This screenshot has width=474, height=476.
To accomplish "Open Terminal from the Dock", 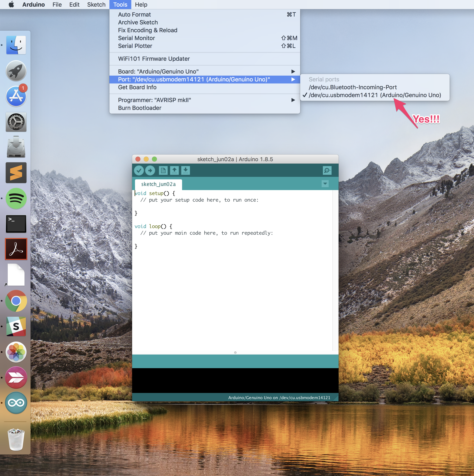I will click(x=16, y=224).
